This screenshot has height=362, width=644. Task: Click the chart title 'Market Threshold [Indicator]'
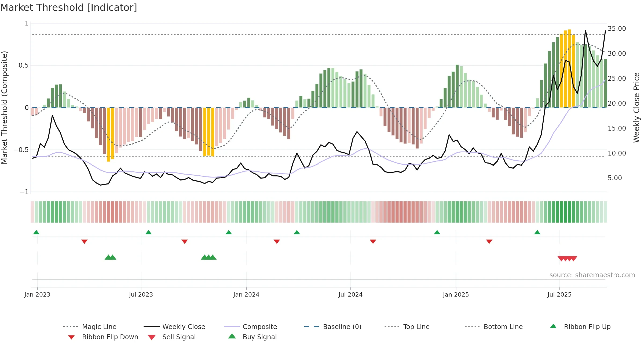click(69, 8)
